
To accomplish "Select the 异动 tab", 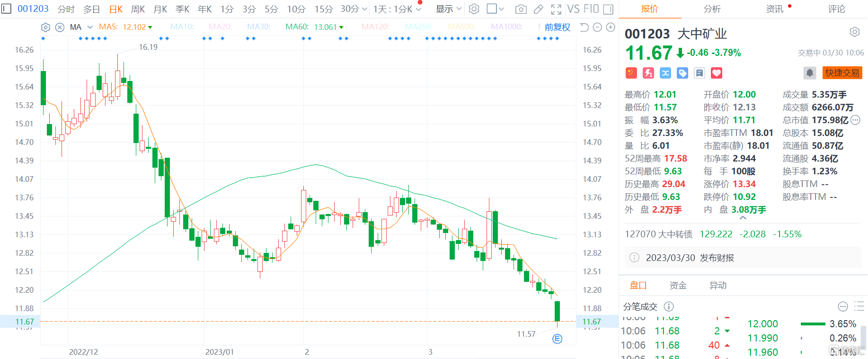I will pos(717,285).
